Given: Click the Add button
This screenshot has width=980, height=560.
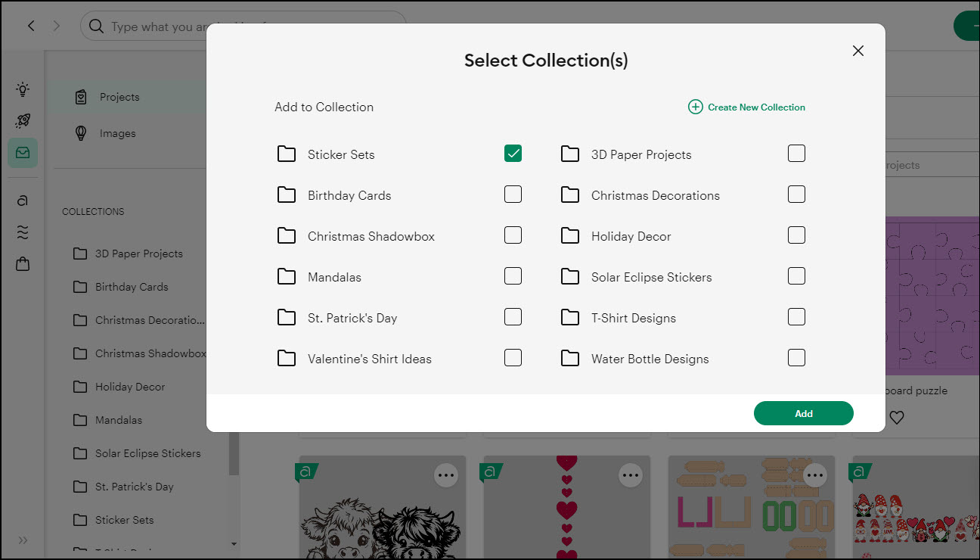Looking at the screenshot, I should tap(803, 413).
